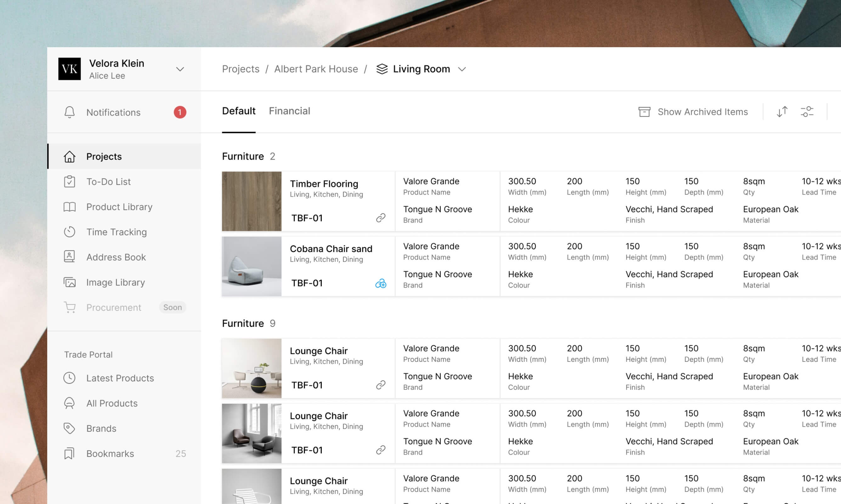Click the sort arrows icon
The height and width of the screenshot is (504, 841).
(782, 111)
